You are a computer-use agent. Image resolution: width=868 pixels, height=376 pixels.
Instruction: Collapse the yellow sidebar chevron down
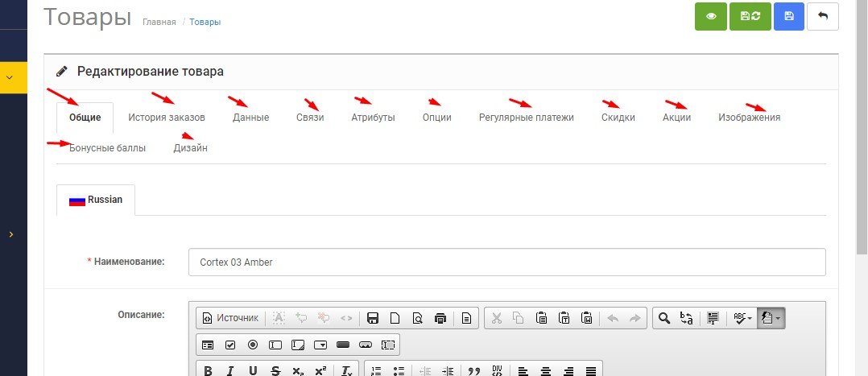point(10,77)
